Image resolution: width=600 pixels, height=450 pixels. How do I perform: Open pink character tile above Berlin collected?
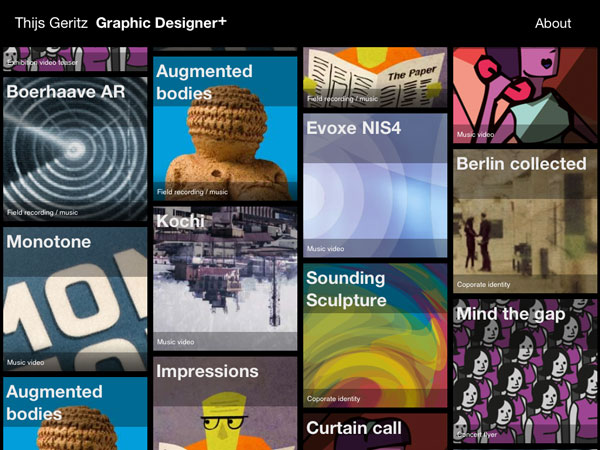(525, 92)
